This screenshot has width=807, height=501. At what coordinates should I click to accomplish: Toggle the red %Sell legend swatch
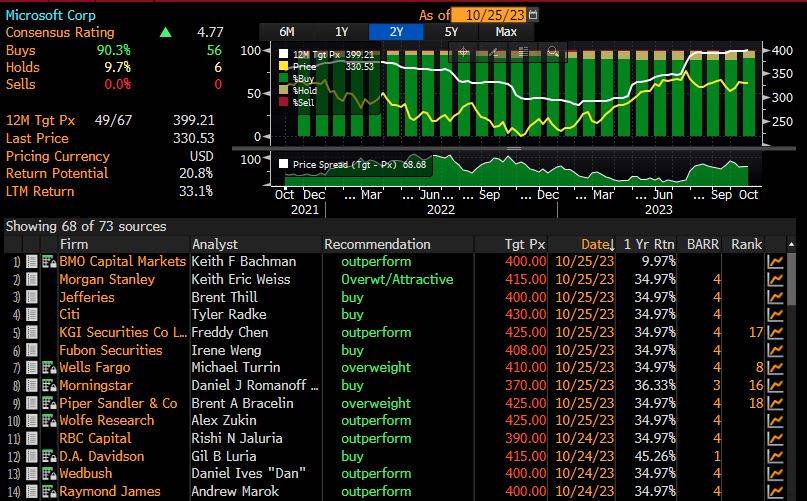pos(283,102)
